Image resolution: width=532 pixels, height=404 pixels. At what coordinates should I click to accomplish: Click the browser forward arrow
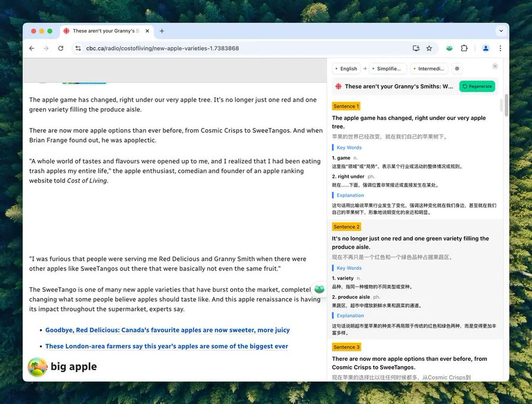pos(46,48)
